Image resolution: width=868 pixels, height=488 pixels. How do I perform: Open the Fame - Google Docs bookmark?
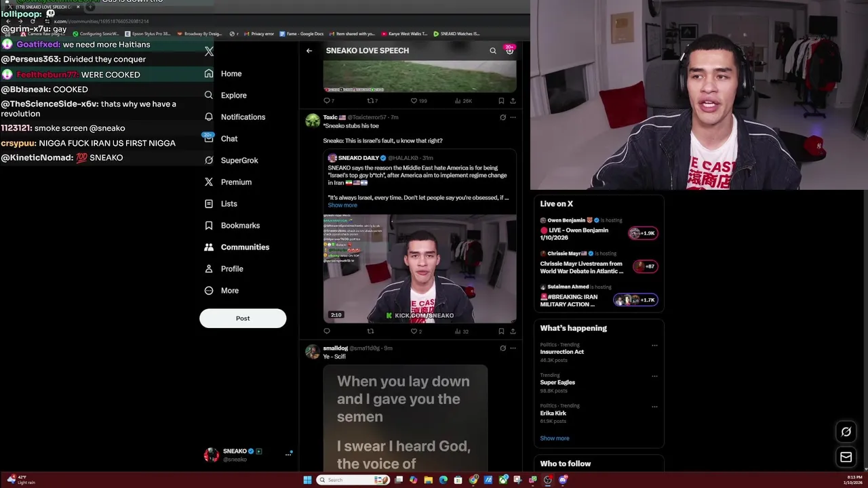click(301, 34)
